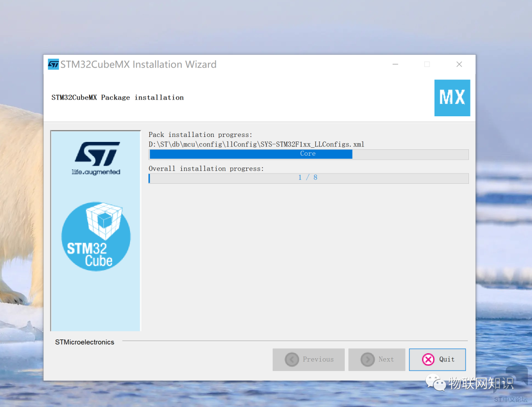Screen dimensions: 532x407
Task: Click the blue MX logo
Action: 452,98
